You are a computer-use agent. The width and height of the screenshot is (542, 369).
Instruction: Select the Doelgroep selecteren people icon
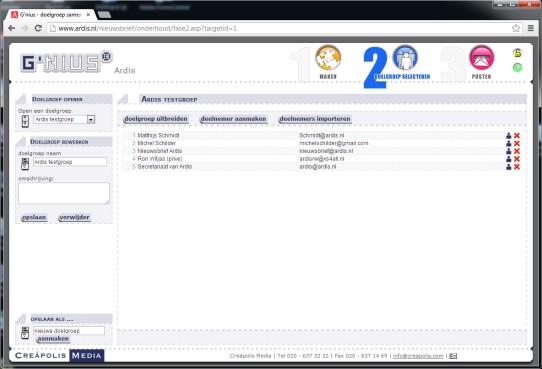pos(405,57)
